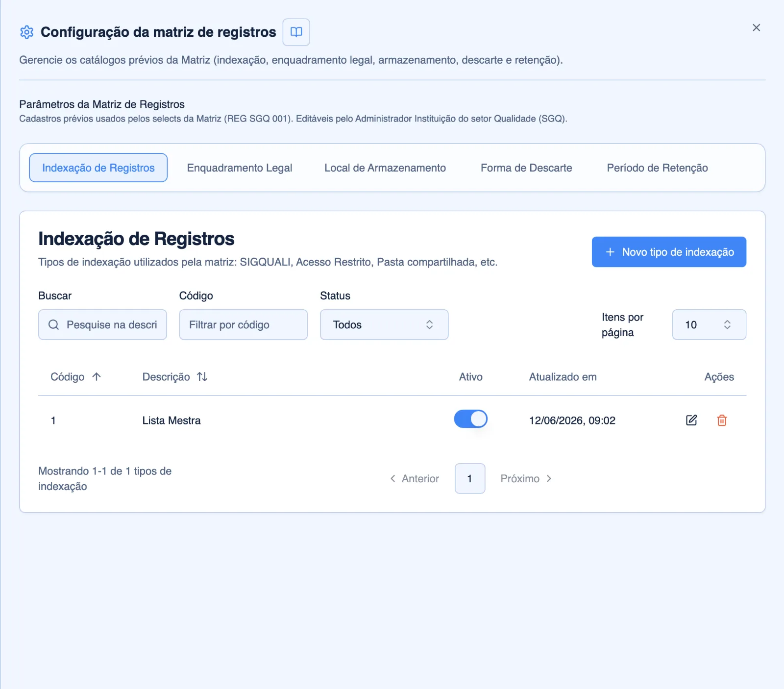This screenshot has height=689, width=784.
Task: Open the Status Todos dropdown
Action: [384, 324]
